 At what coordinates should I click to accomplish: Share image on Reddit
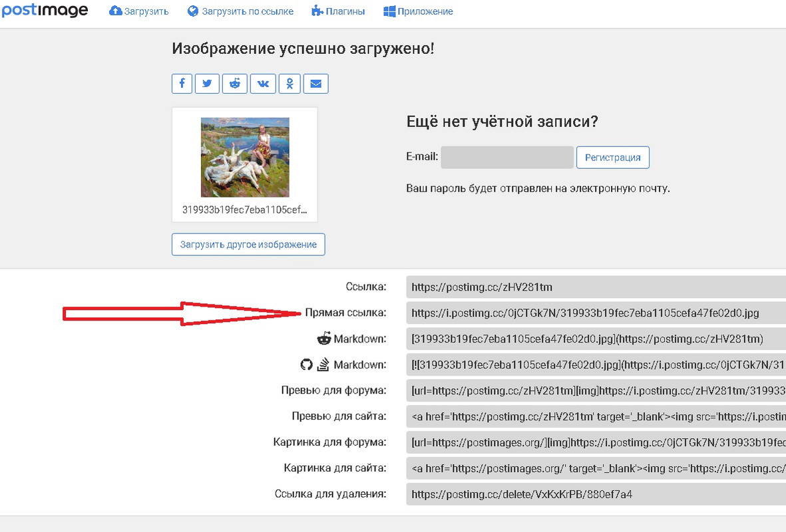[234, 84]
